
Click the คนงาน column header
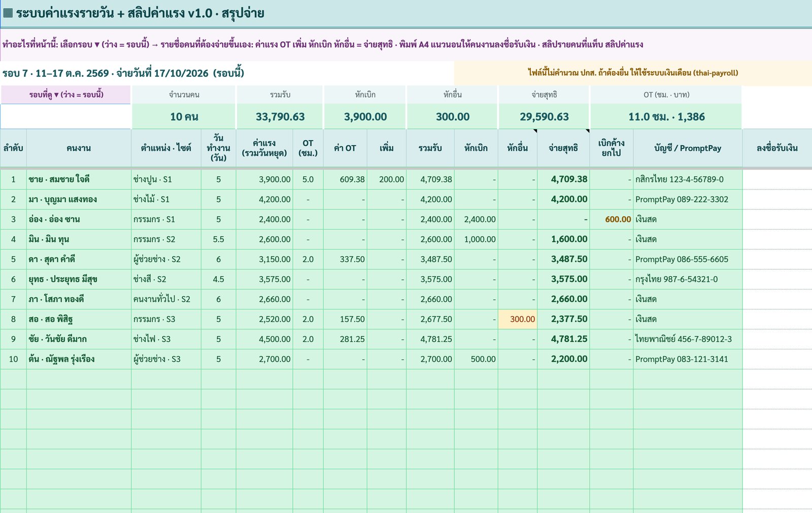click(x=79, y=148)
